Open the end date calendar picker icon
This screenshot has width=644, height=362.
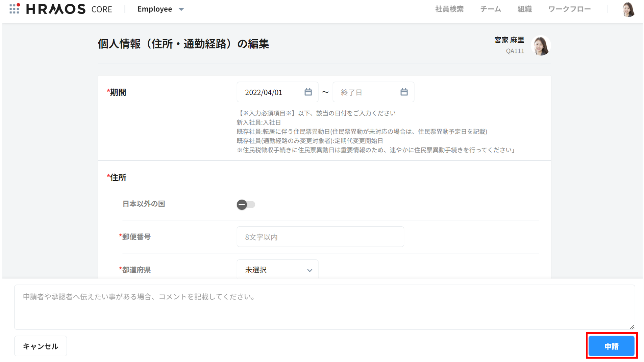[x=404, y=92]
